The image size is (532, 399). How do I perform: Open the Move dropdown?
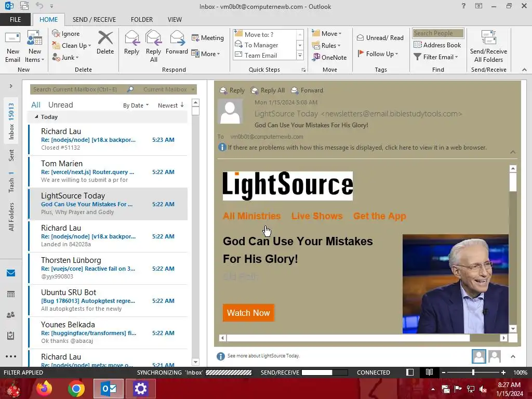pos(327,33)
